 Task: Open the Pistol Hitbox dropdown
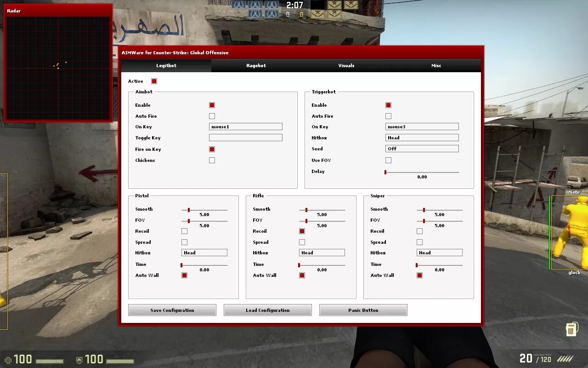[x=204, y=253]
